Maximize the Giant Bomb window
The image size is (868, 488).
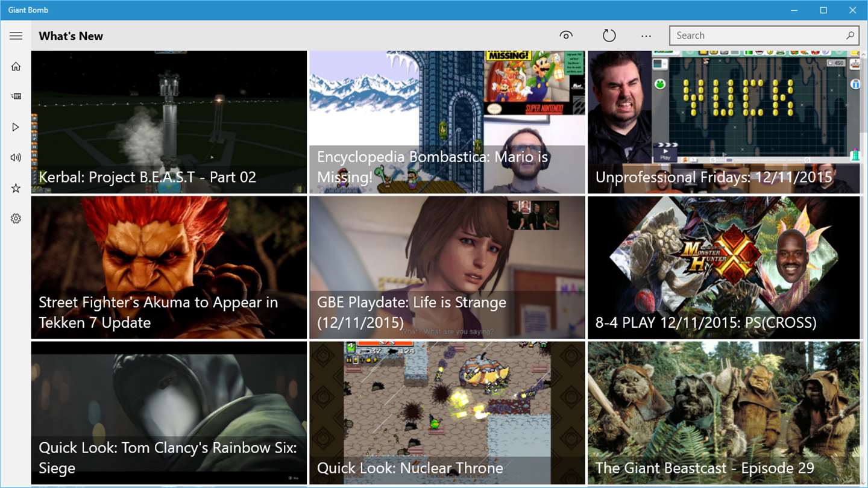pos(823,10)
